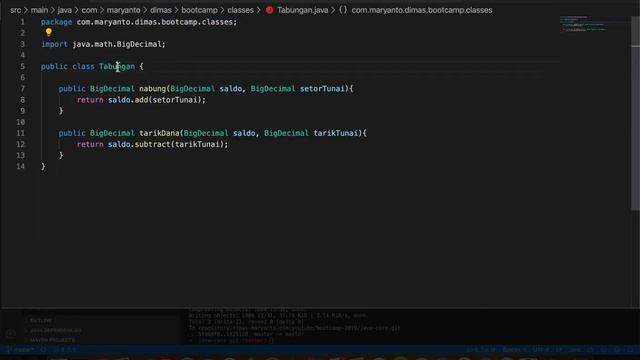
Task: Click 'setorTunai' parameter in nabung signature
Action: point(322,89)
